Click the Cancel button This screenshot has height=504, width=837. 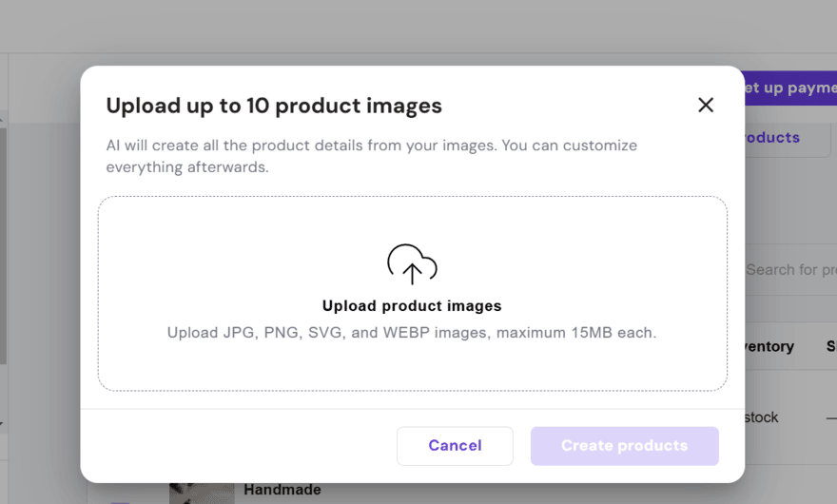[x=455, y=446]
